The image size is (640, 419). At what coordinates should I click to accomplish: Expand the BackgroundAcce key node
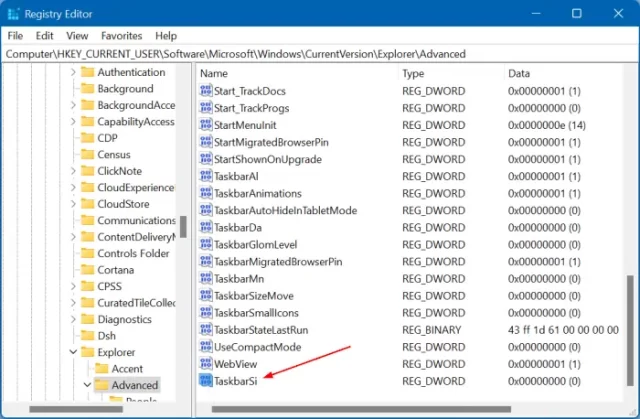click(x=73, y=105)
